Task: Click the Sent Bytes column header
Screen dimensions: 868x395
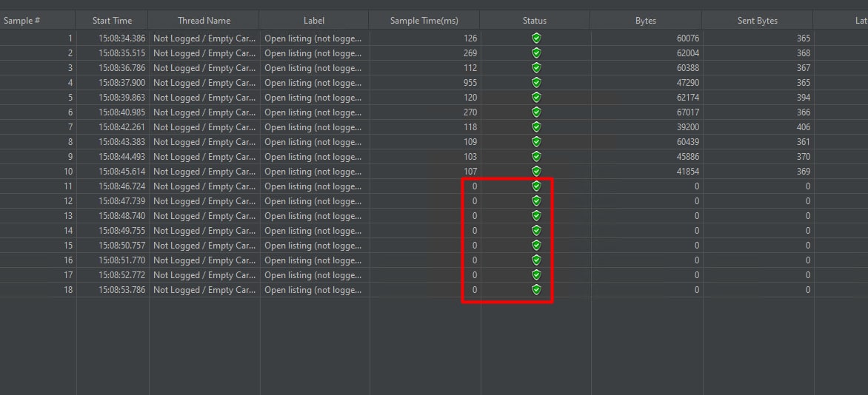Action: tap(758, 21)
